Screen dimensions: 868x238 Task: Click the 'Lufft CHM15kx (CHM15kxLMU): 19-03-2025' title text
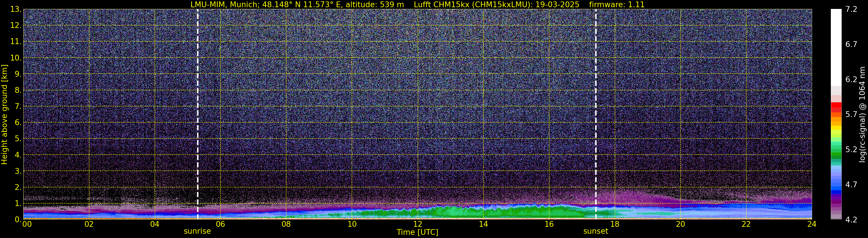click(496, 5)
